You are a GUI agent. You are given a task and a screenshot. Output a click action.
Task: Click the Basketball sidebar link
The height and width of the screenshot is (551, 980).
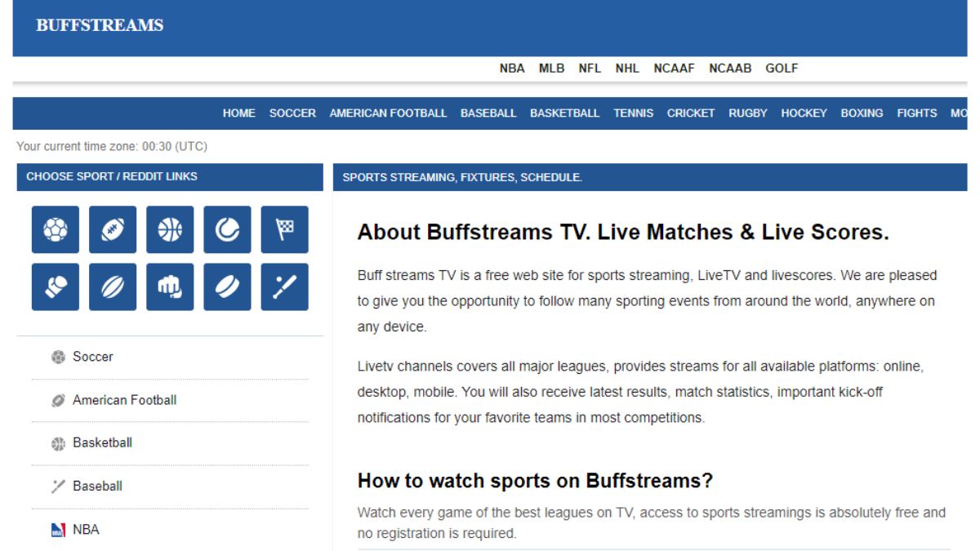101,443
